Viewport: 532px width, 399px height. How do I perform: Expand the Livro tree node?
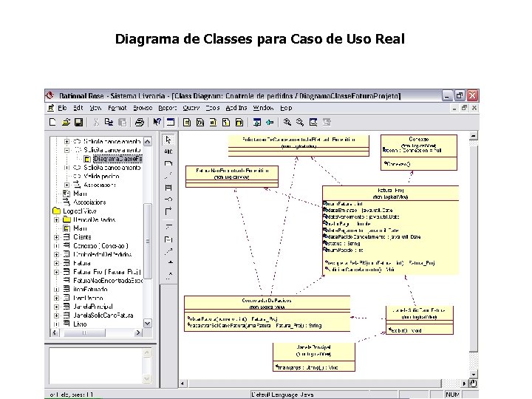57,324
